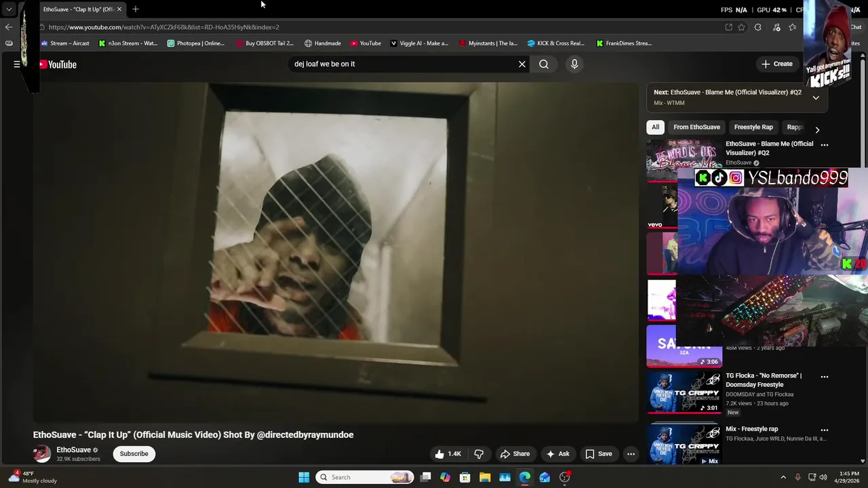Open more actions ellipsis under the video

(x=631, y=453)
